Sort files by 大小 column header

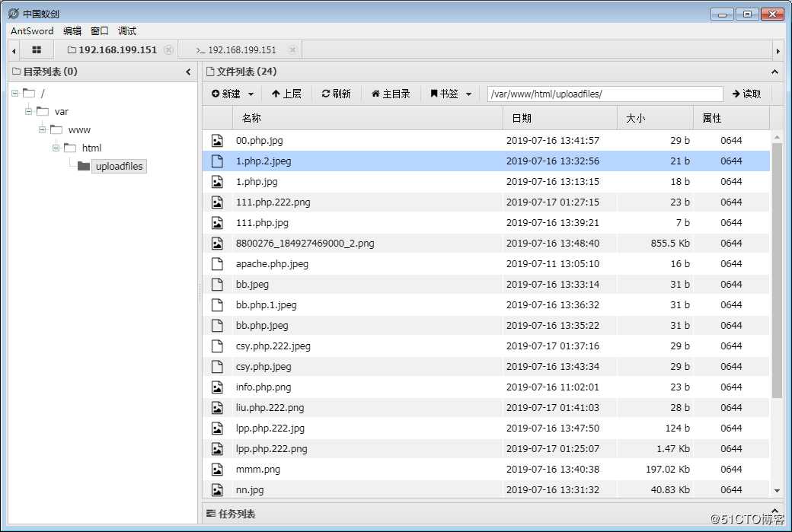coord(655,118)
